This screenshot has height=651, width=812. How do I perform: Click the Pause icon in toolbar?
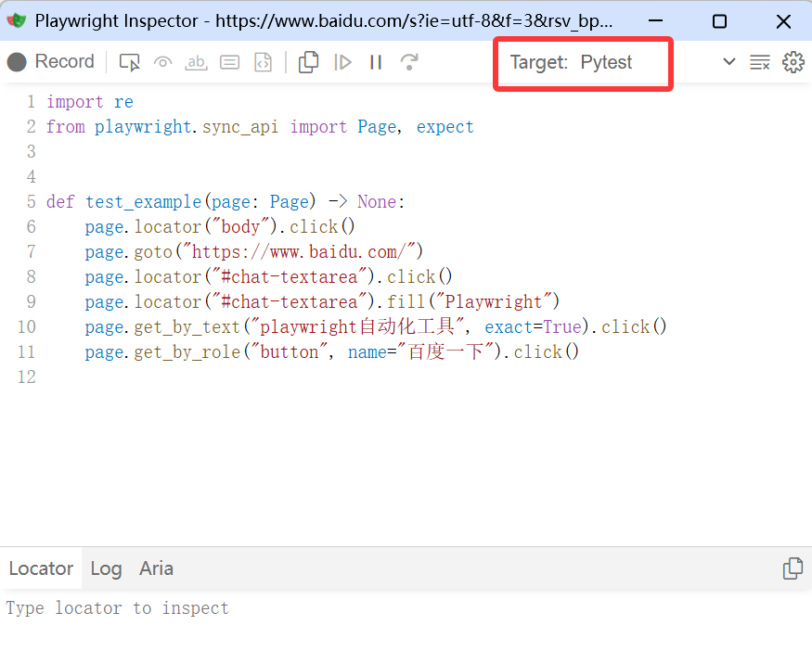(376, 63)
